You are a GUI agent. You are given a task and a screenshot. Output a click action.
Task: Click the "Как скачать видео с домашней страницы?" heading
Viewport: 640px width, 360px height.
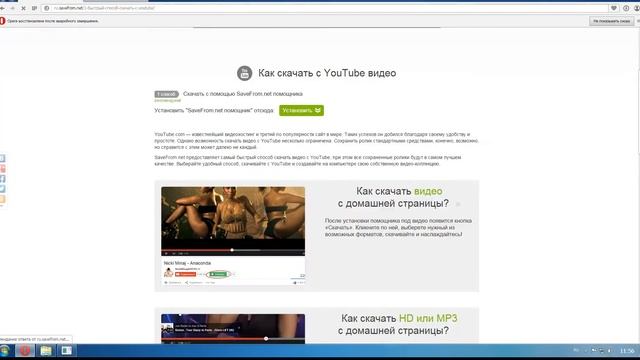tap(393, 197)
